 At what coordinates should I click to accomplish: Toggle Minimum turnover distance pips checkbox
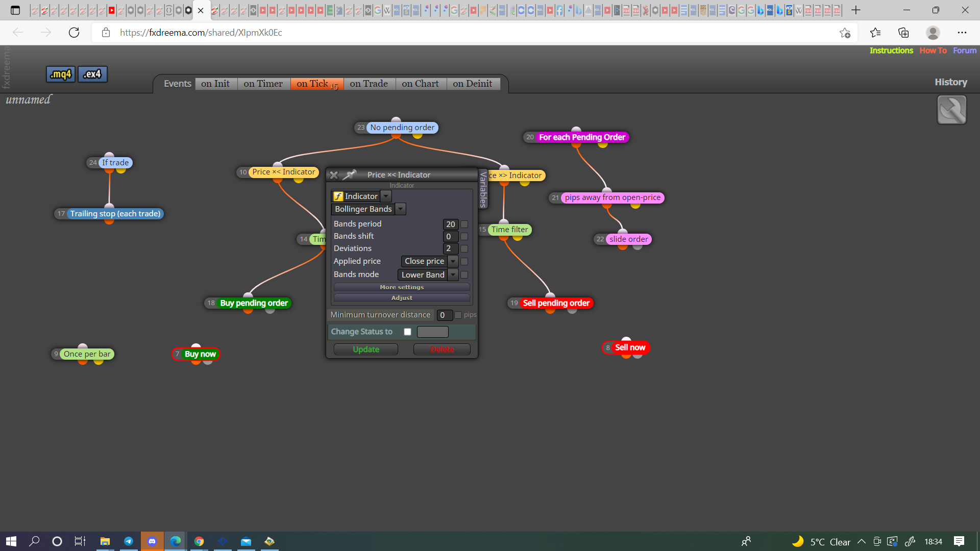pos(458,315)
